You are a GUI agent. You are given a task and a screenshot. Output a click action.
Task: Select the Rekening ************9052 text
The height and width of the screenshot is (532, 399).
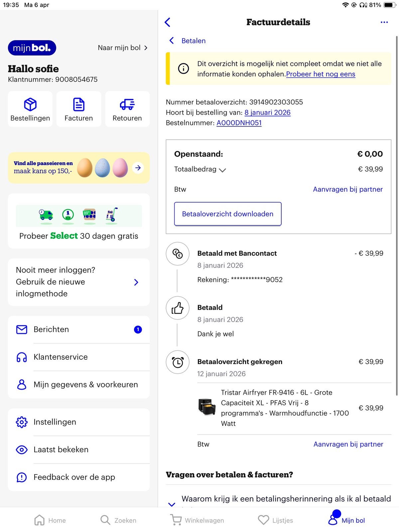(x=240, y=280)
